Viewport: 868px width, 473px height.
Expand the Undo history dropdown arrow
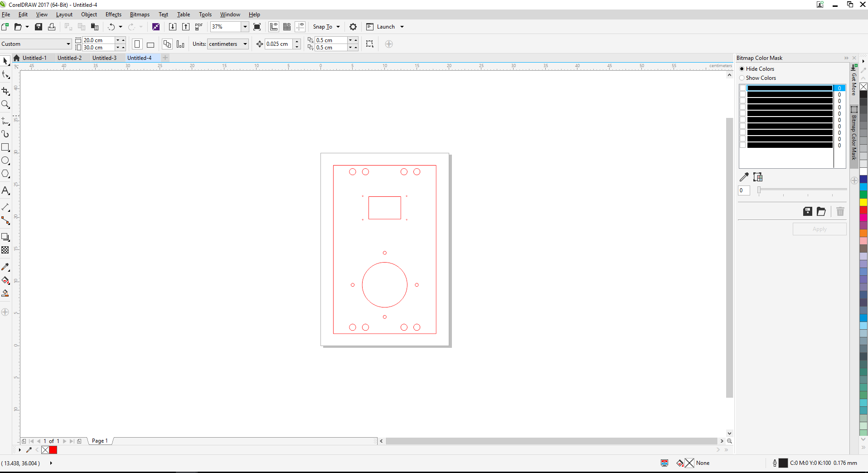121,27
